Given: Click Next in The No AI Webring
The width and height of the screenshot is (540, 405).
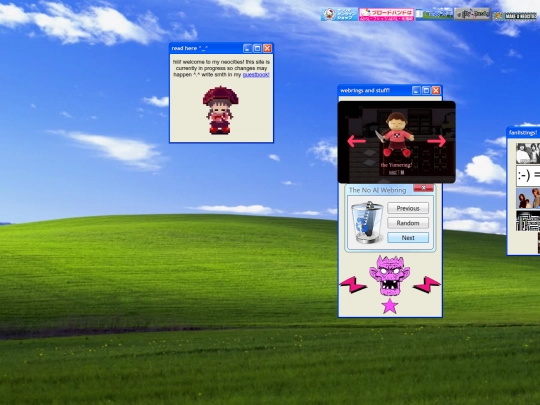Looking at the screenshot, I should tap(408, 238).
